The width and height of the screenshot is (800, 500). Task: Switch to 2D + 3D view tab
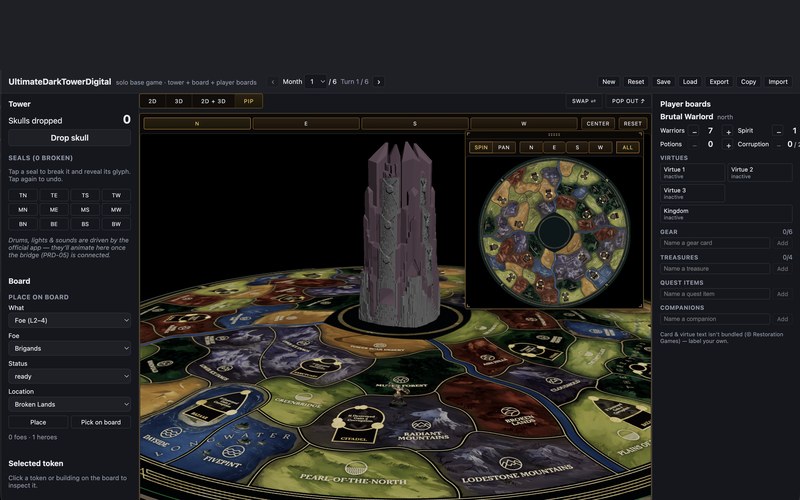tap(213, 101)
